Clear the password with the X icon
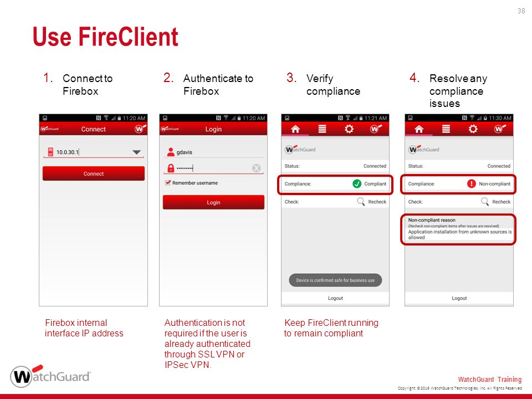The image size is (532, 399). tap(257, 168)
